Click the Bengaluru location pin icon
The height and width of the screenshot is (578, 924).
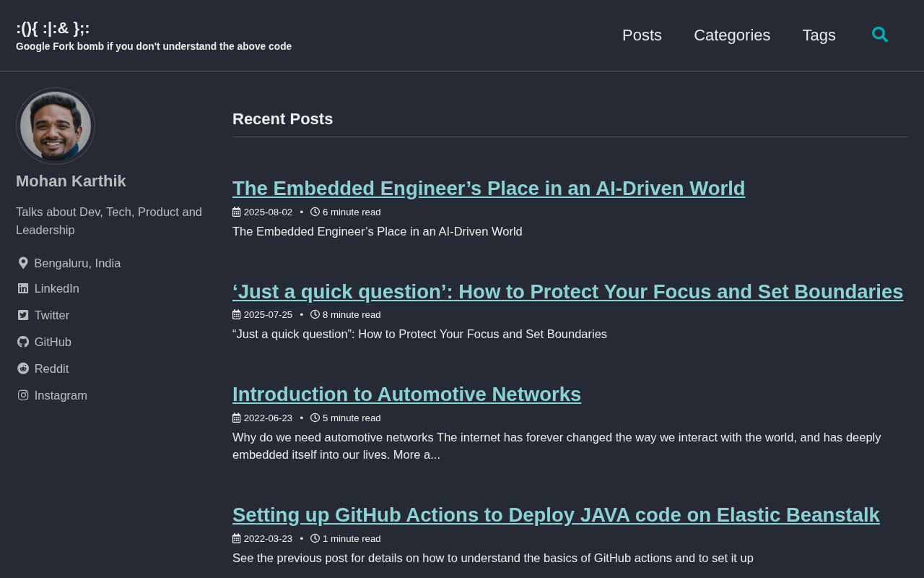(x=23, y=263)
